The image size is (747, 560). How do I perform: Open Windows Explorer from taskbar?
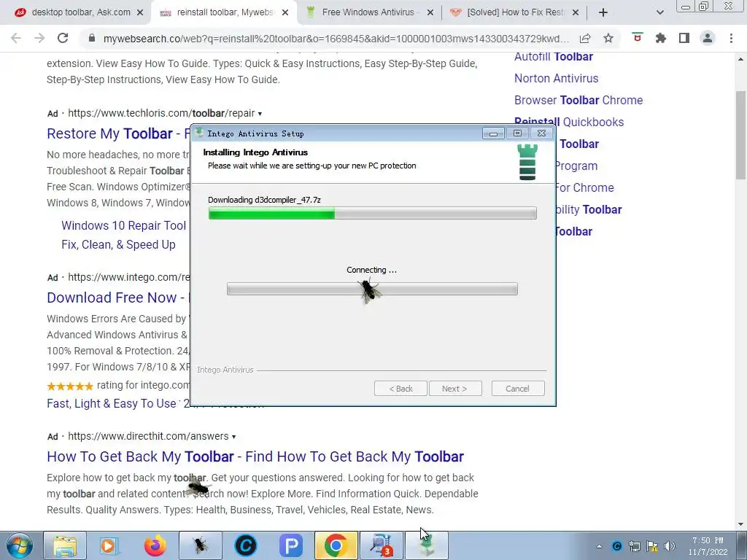pos(65,545)
